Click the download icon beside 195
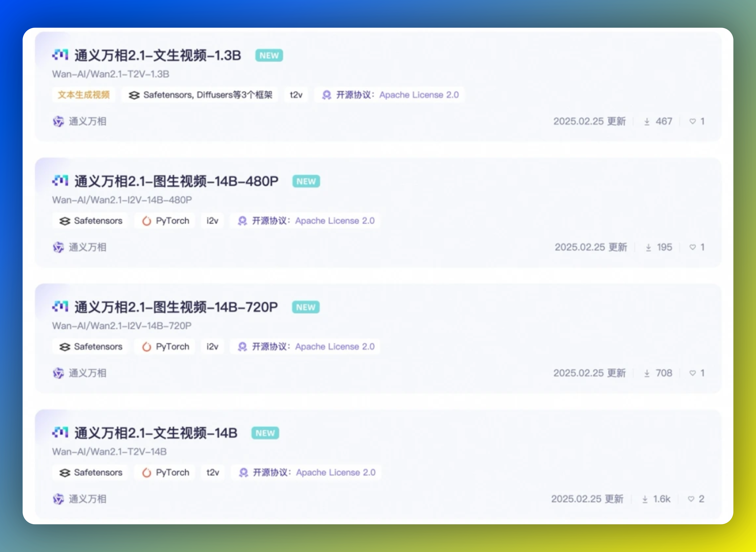This screenshot has height=552, width=756. pyautogui.click(x=648, y=248)
